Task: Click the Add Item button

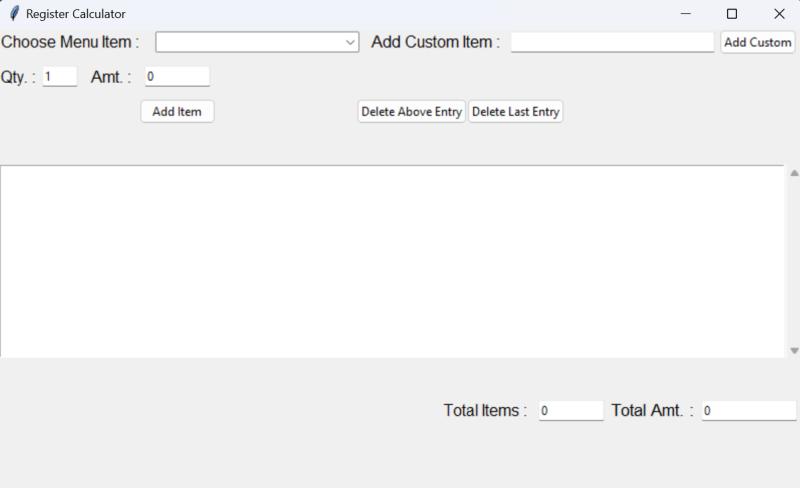Action: (177, 111)
